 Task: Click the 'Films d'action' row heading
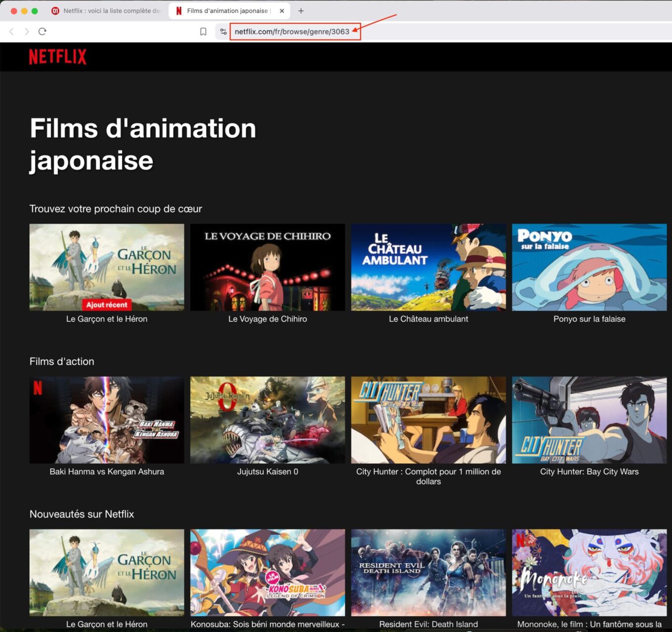(x=62, y=362)
